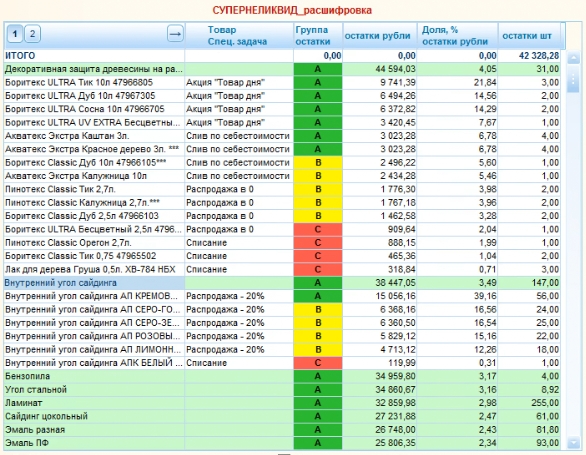Click share value 21,84 for Боритекс Тик
The width and height of the screenshot is (586, 455).
[x=485, y=83]
